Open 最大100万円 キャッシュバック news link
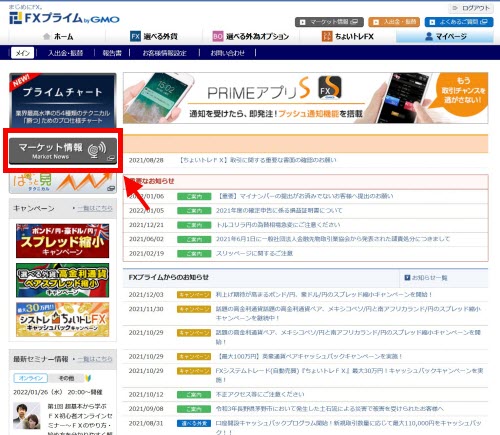This screenshot has height=435, width=500. (x=310, y=357)
